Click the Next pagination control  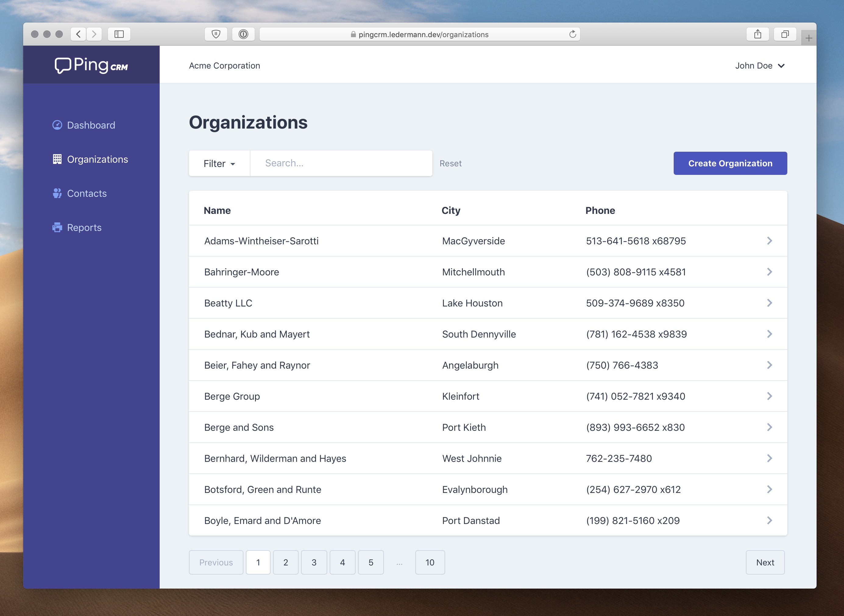765,562
